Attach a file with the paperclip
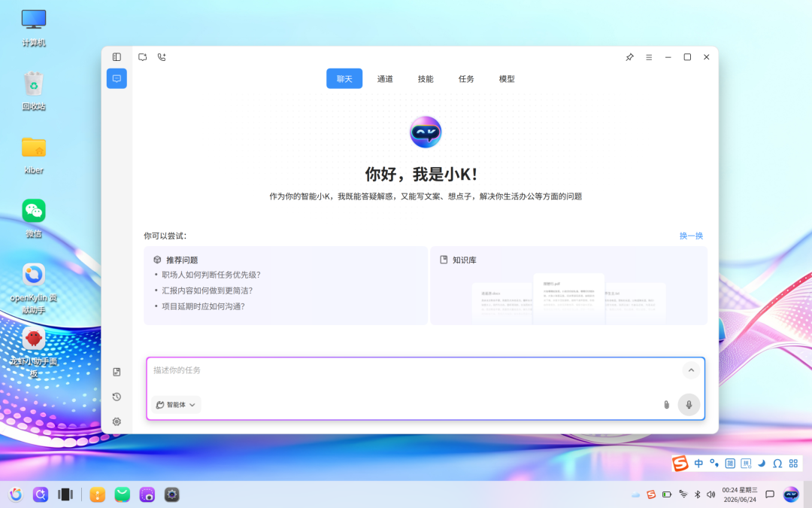This screenshot has width=812, height=508. [x=666, y=405]
